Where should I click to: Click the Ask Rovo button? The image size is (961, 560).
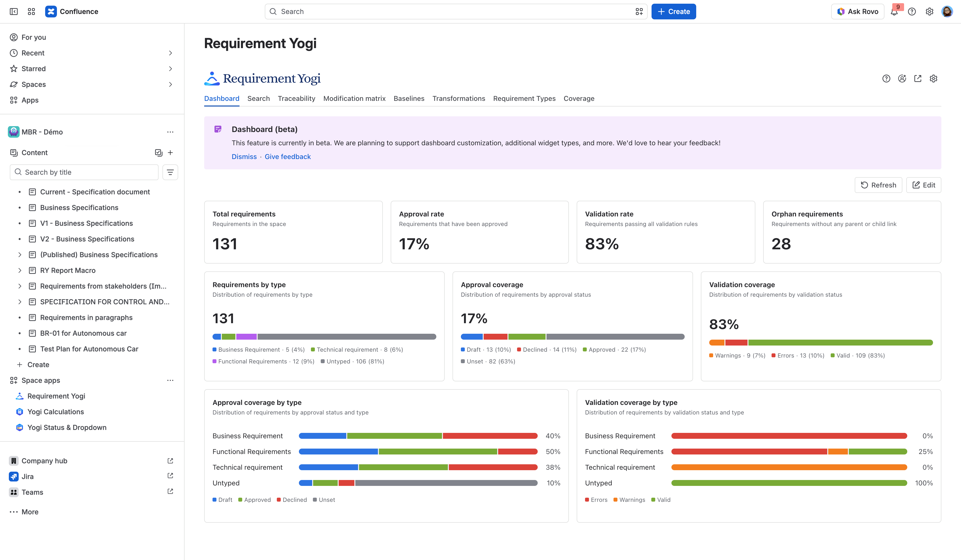(858, 12)
